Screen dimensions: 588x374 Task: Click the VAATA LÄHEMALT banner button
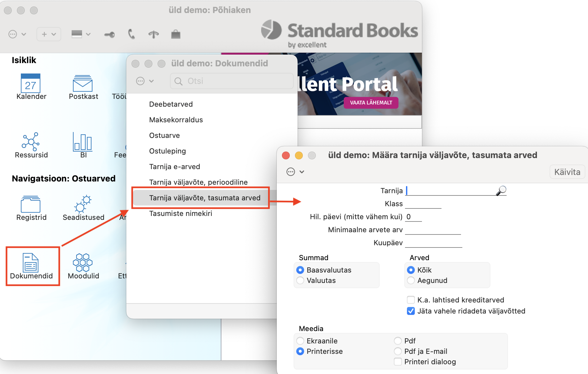tap(371, 102)
